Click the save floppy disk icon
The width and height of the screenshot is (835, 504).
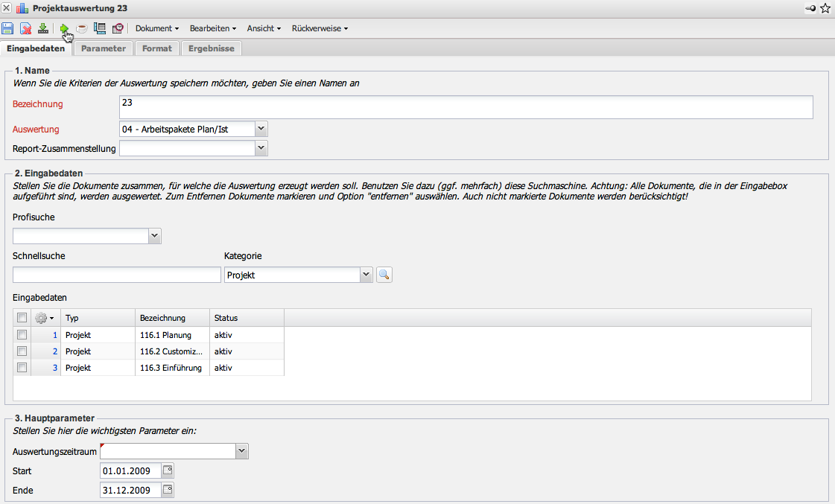point(7,28)
